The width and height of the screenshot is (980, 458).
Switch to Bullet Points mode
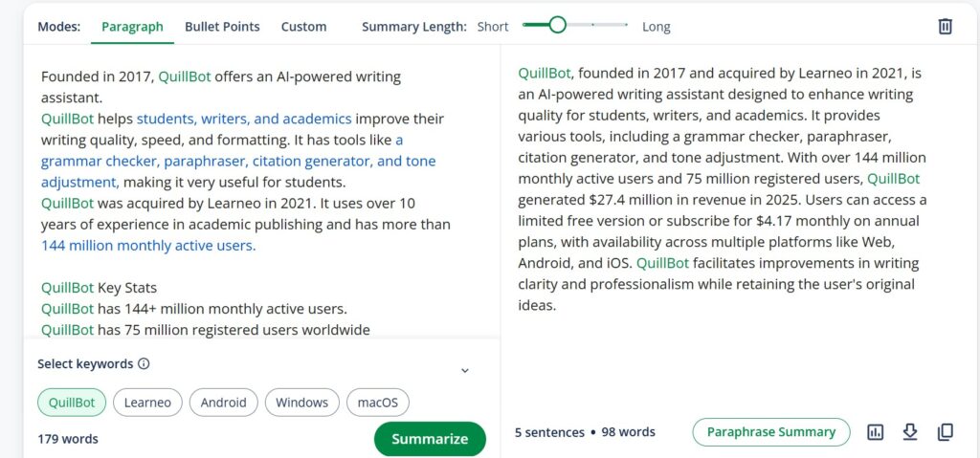coord(222,27)
